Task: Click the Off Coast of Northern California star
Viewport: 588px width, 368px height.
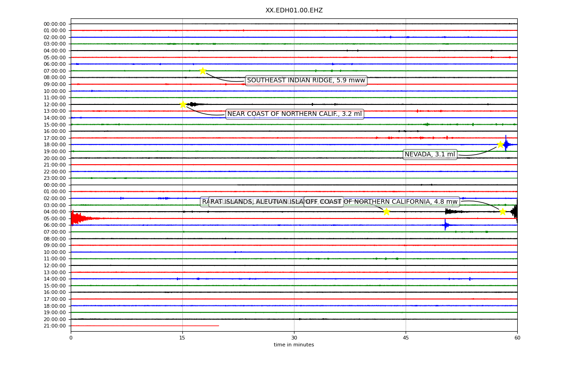Action: tap(503, 212)
